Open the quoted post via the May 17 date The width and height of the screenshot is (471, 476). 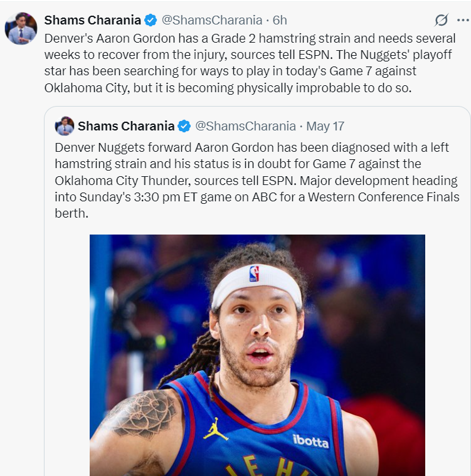pos(325,126)
